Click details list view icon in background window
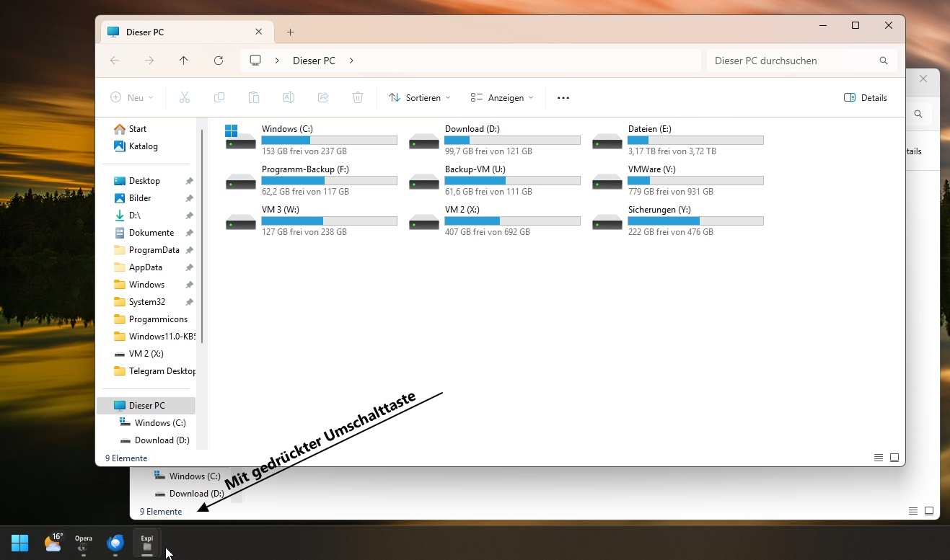 [913, 511]
